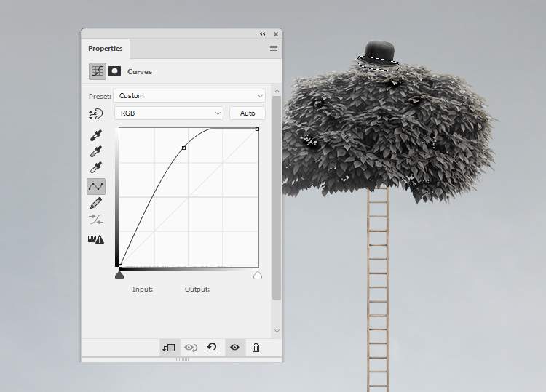This screenshot has width=546, height=392.
Task: Select the midtone curve control point
Action: [184, 148]
